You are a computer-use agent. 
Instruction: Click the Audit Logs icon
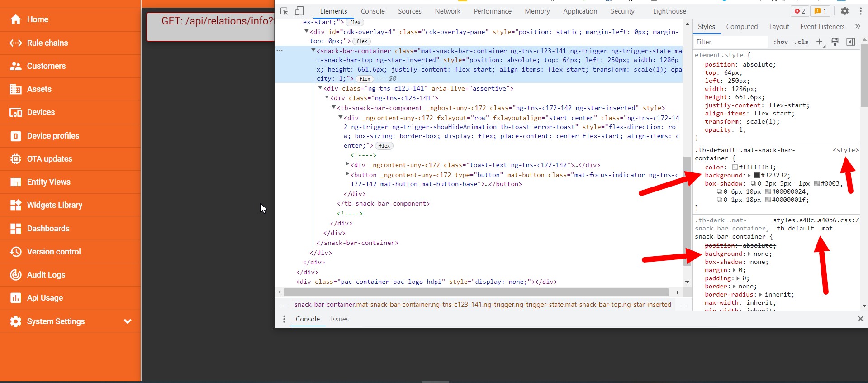[x=16, y=275]
